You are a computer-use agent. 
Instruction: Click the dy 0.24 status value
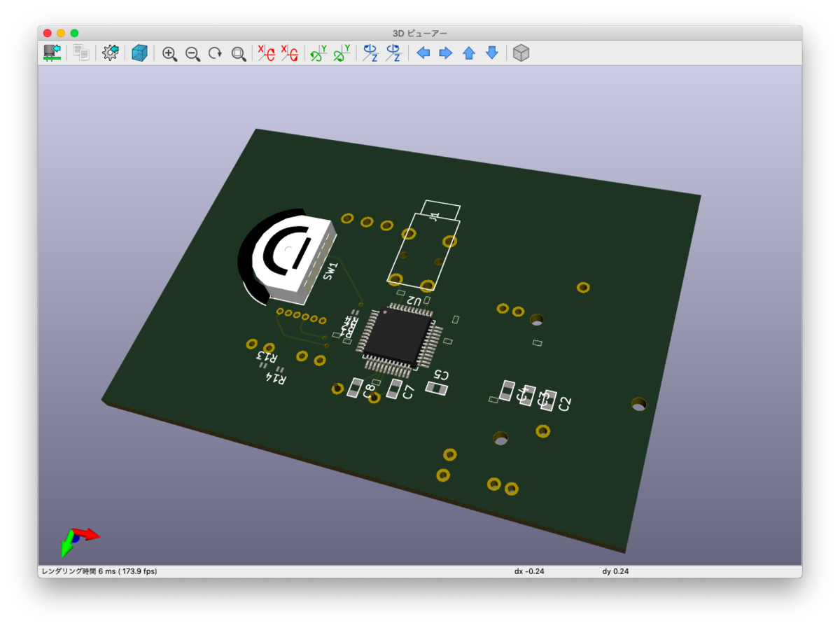click(615, 571)
